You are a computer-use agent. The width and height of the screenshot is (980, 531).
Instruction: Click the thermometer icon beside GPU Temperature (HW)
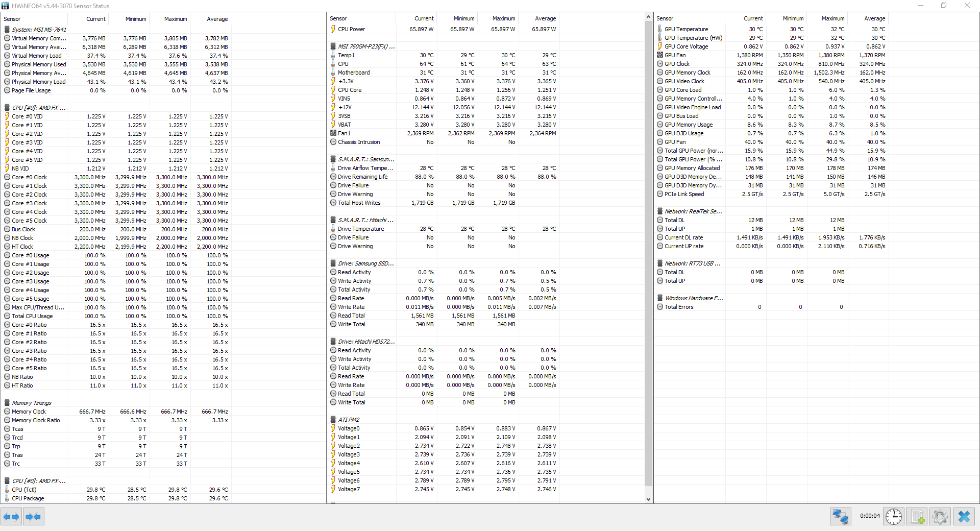(x=659, y=38)
